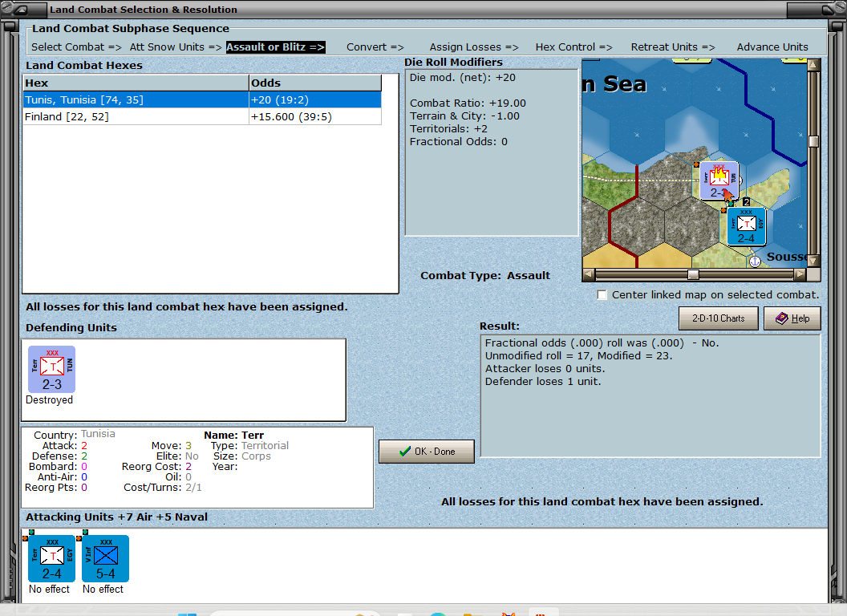This screenshot has height=616, width=847.
Task: Click the Fractional Odds: 0 line
Action: tap(459, 142)
